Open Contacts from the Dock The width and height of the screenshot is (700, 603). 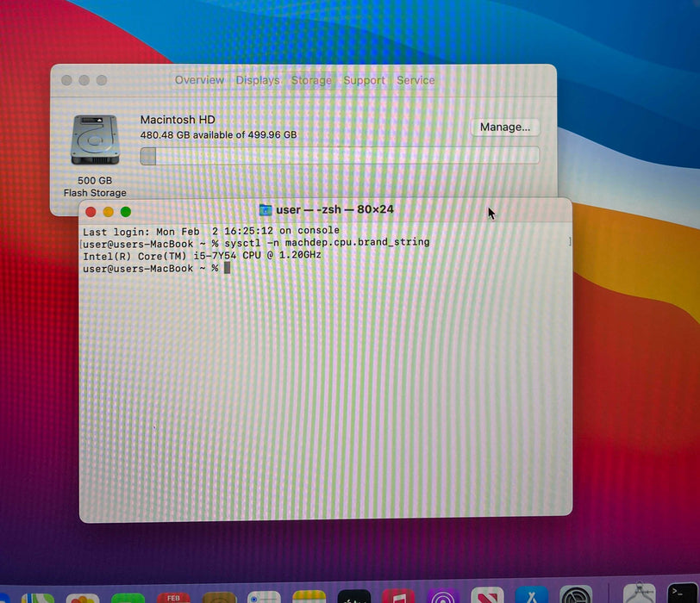219,598
